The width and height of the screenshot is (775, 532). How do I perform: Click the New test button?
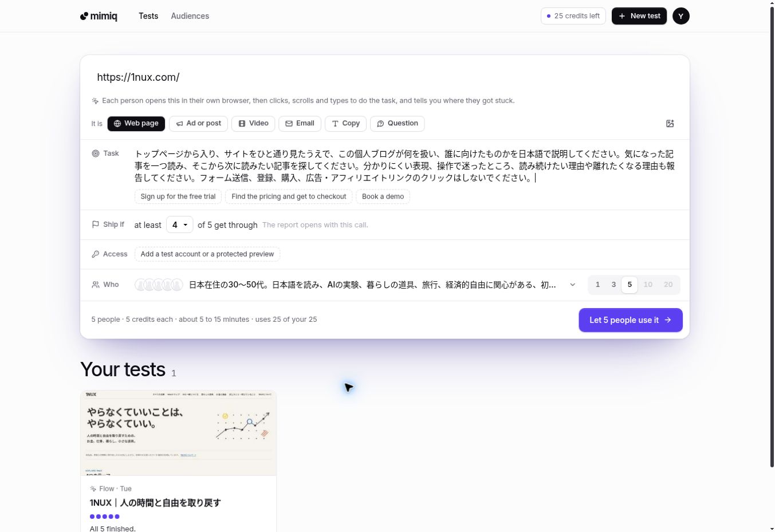click(639, 16)
